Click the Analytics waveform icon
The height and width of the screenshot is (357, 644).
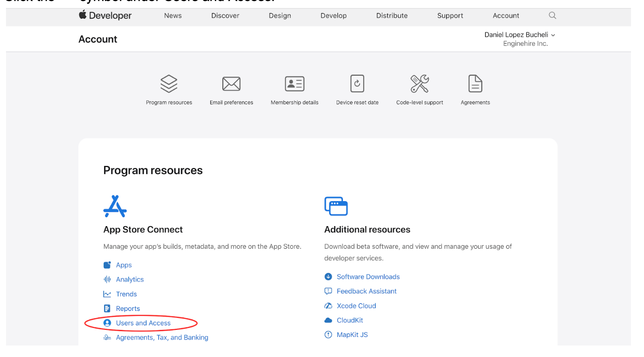pyautogui.click(x=107, y=280)
